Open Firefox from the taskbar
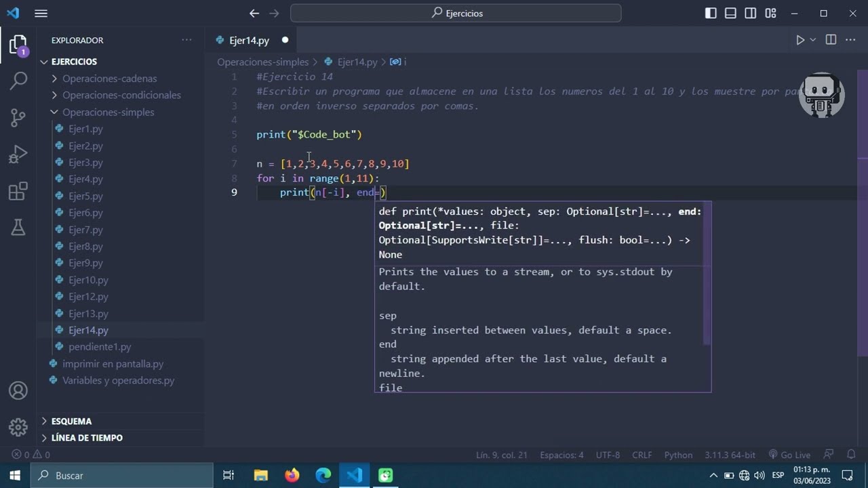Image resolution: width=868 pixels, height=488 pixels. [292, 475]
